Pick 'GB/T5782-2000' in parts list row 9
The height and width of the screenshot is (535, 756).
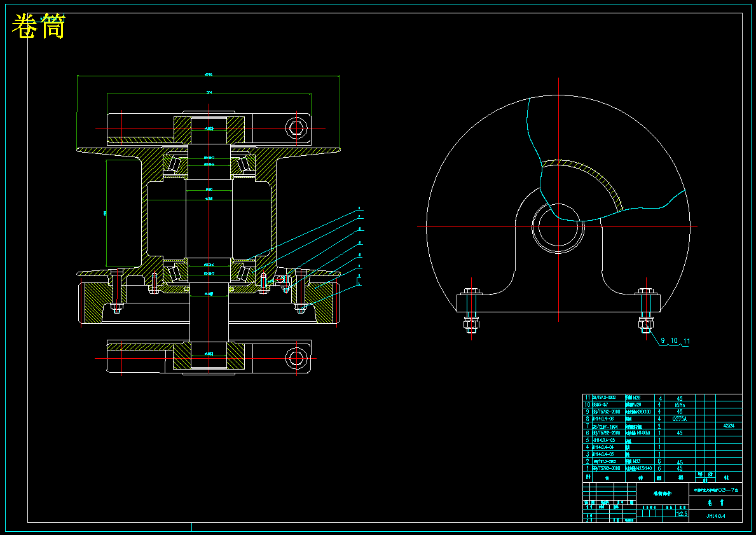[x=606, y=412]
